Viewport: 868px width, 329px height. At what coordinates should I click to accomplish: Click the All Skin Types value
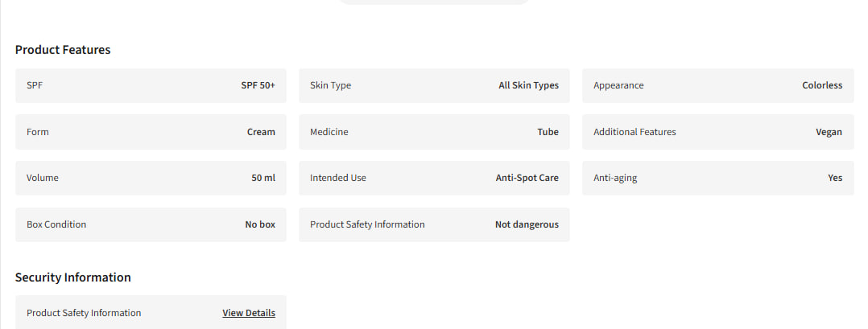[529, 86]
